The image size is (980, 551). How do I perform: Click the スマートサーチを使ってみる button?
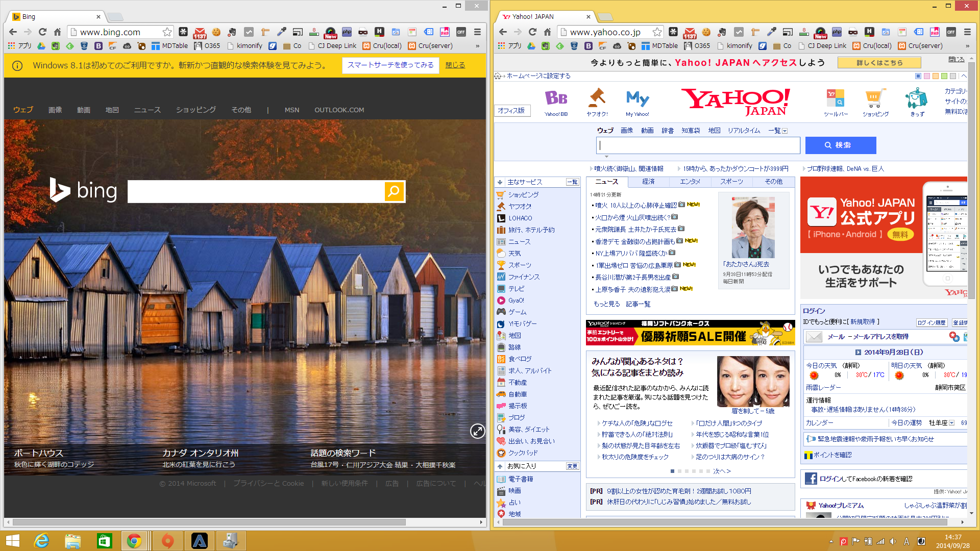[x=390, y=65]
